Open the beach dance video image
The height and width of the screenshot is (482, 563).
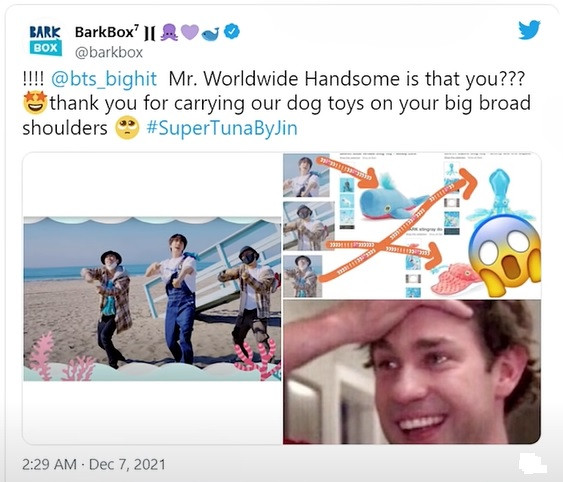click(152, 298)
